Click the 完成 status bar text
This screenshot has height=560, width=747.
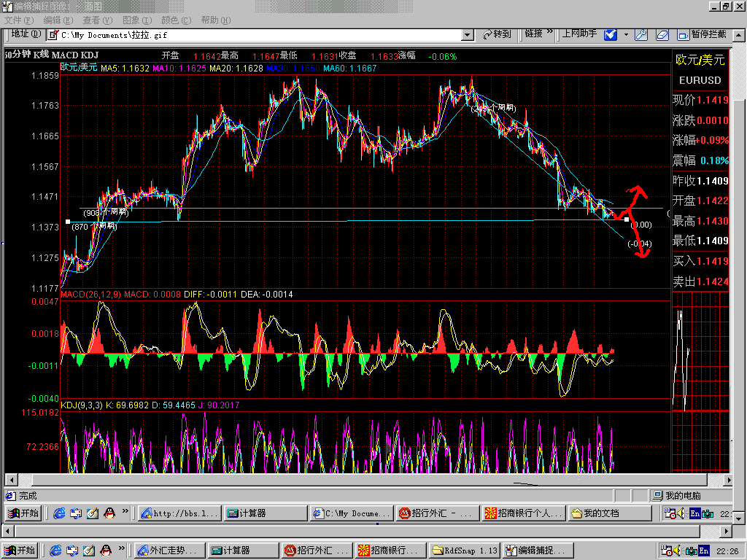pyautogui.click(x=28, y=496)
